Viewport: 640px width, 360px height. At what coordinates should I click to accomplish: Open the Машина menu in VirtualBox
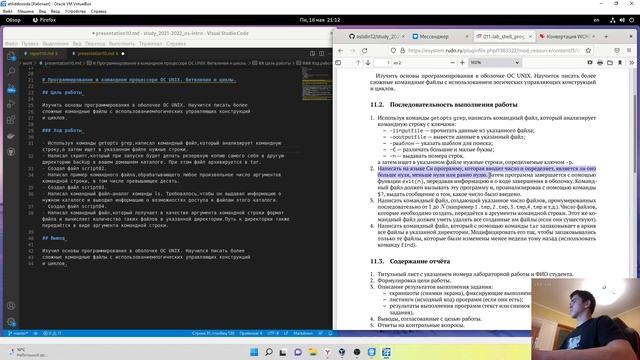(x=25, y=11)
